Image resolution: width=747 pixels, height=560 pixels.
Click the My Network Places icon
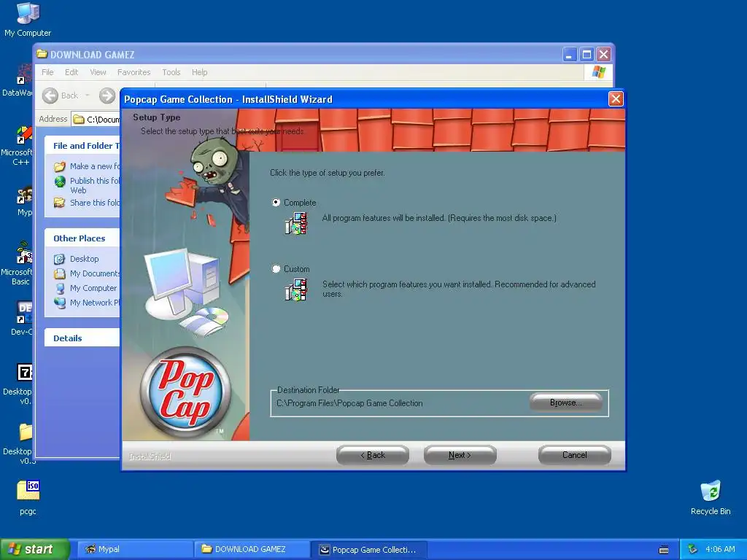click(60, 303)
